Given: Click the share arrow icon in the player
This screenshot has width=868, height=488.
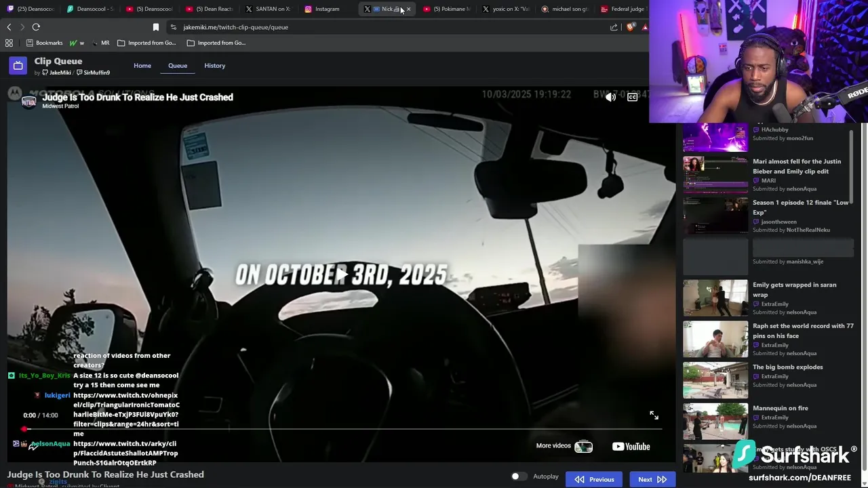Looking at the screenshot, I should tap(32, 447).
